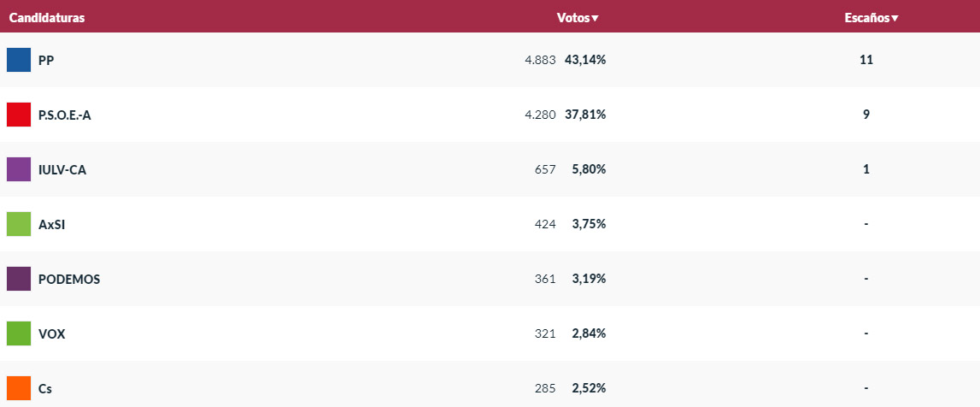The height and width of the screenshot is (407, 980).
Task: Select the purple IULV-CA color square
Action: click(x=19, y=169)
